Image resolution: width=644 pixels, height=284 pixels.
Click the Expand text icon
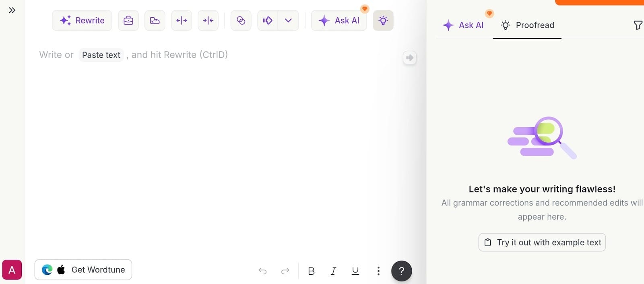[x=182, y=21]
